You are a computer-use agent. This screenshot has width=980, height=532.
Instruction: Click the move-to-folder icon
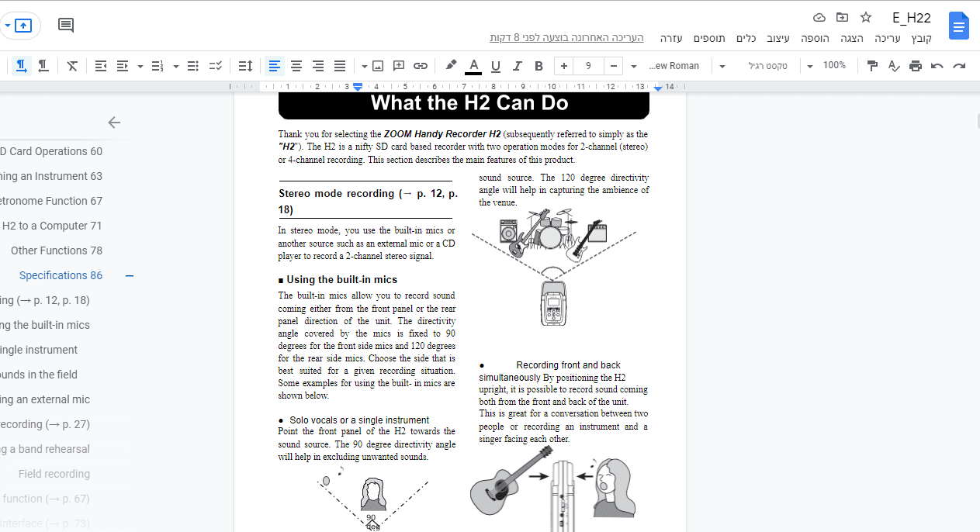pyautogui.click(x=842, y=17)
